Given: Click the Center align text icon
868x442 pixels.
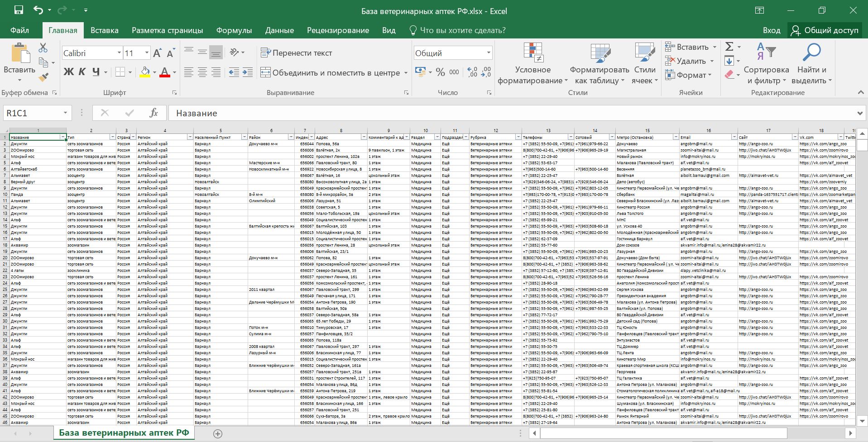Looking at the screenshot, I should tap(202, 72).
